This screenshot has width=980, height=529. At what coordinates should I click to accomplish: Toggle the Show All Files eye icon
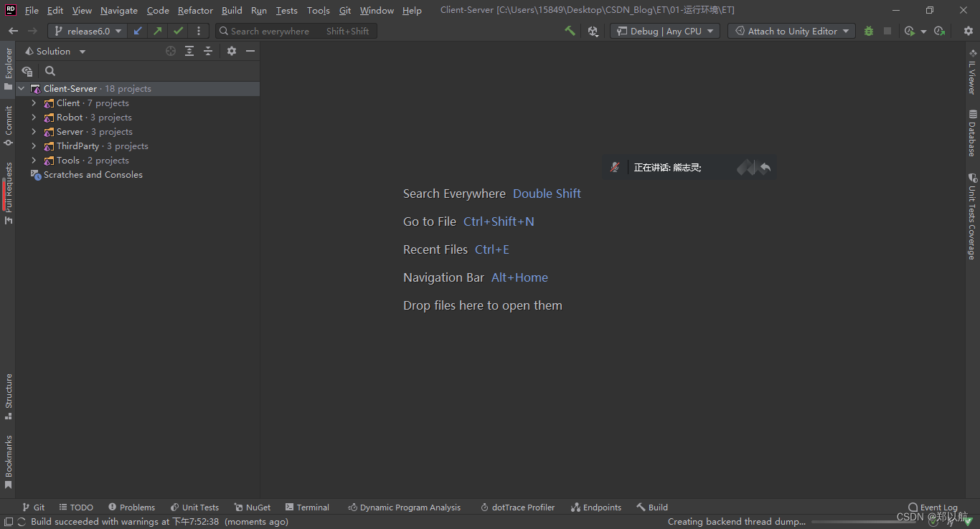[27, 71]
